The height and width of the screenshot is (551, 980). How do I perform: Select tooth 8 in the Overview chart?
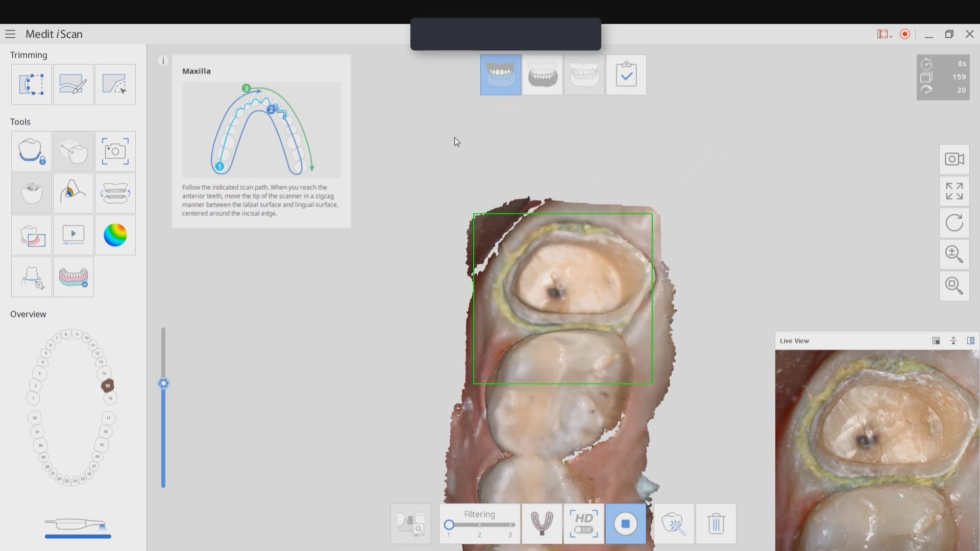pos(66,335)
